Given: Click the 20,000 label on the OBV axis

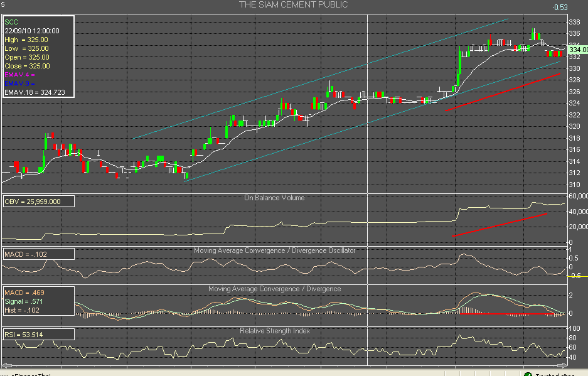Looking at the screenshot, I should [x=578, y=227].
